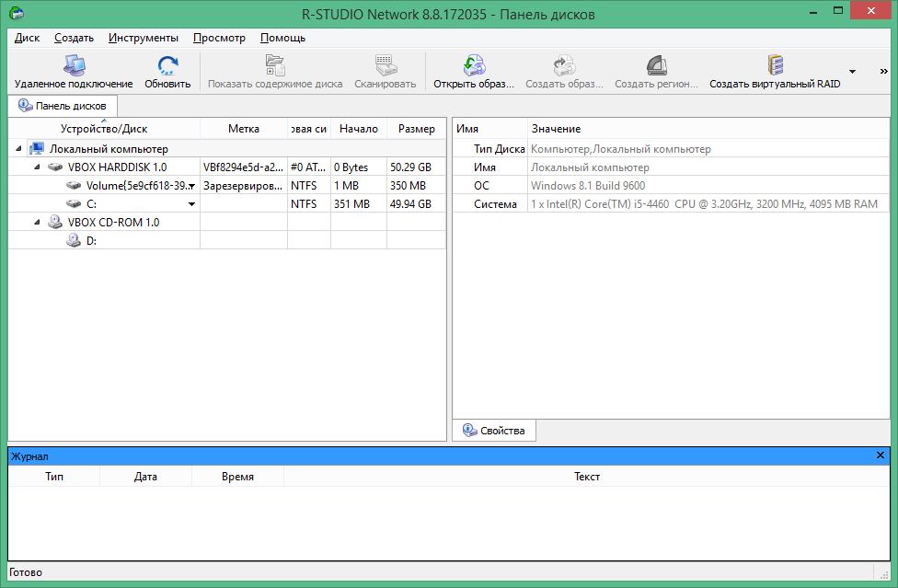Click the Тип column header in Журнал
Viewport: 898px width, 588px height.
click(54, 477)
